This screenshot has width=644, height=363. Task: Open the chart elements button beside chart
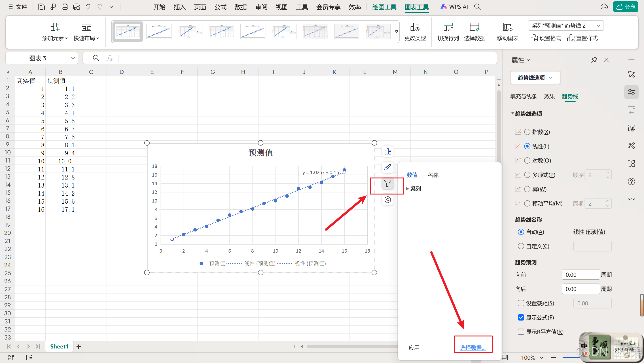pyautogui.click(x=388, y=151)
